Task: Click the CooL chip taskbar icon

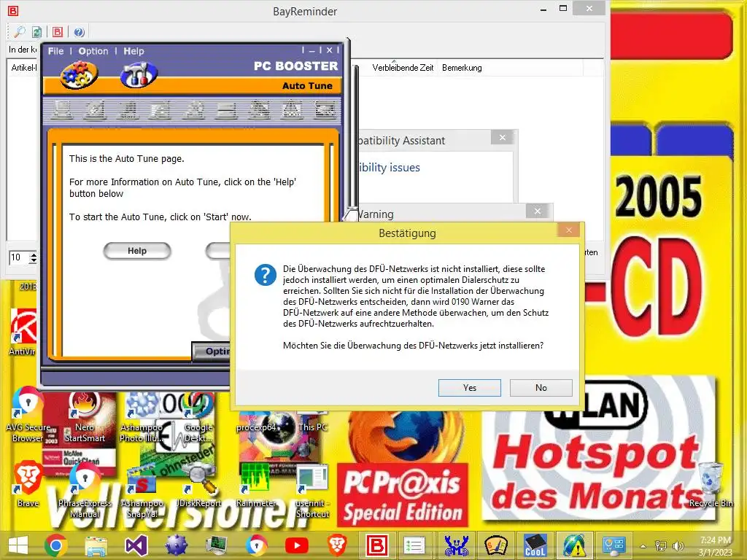Action: click(535, 545)
